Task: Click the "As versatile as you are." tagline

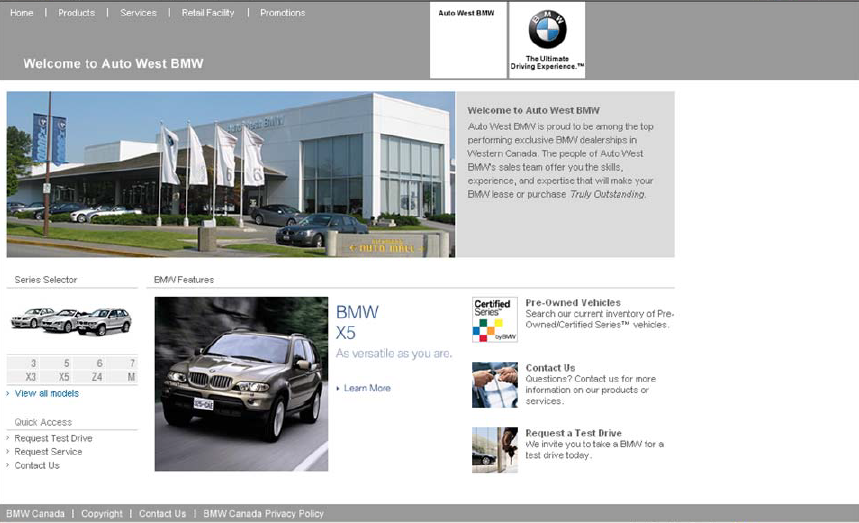Action: [x=394, y=353]
